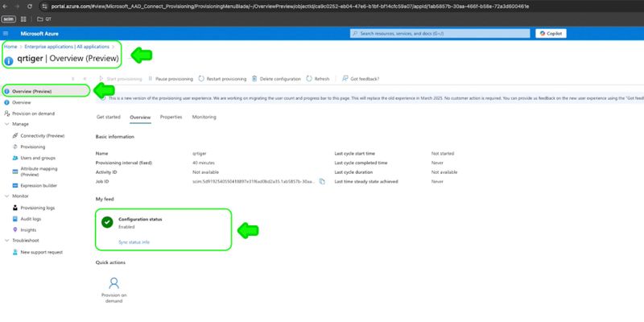Viewport: 644px width, 322px height.
Task: Click the Refresh circular icon
Action: coord(309,78)
